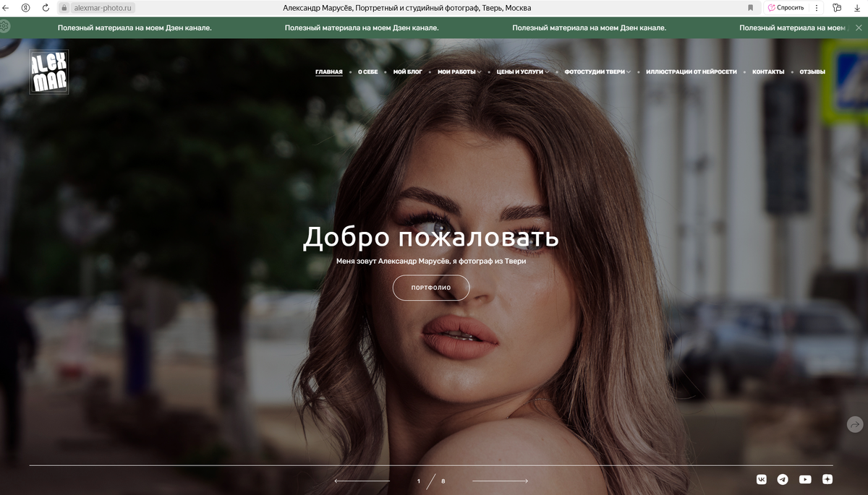Open the ГЛАВНАЯ menu item
This screenshot has height=495, width=868.
pos(329,72)
